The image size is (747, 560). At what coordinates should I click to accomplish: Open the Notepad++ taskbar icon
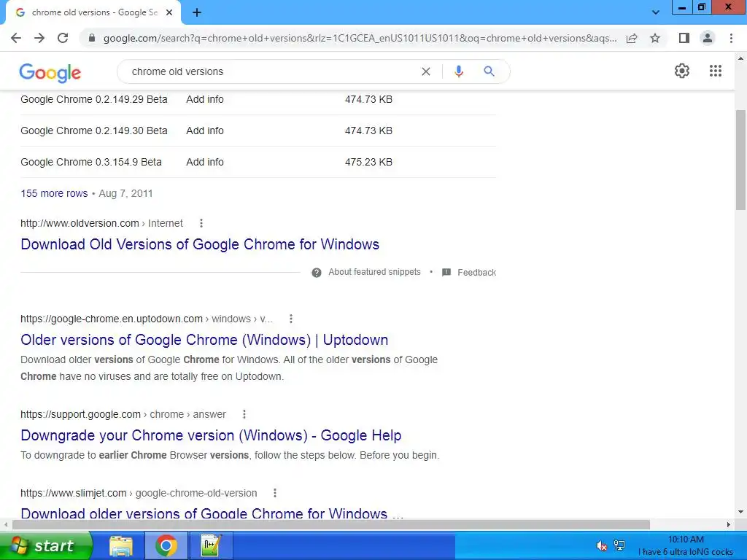click(211, 545)
